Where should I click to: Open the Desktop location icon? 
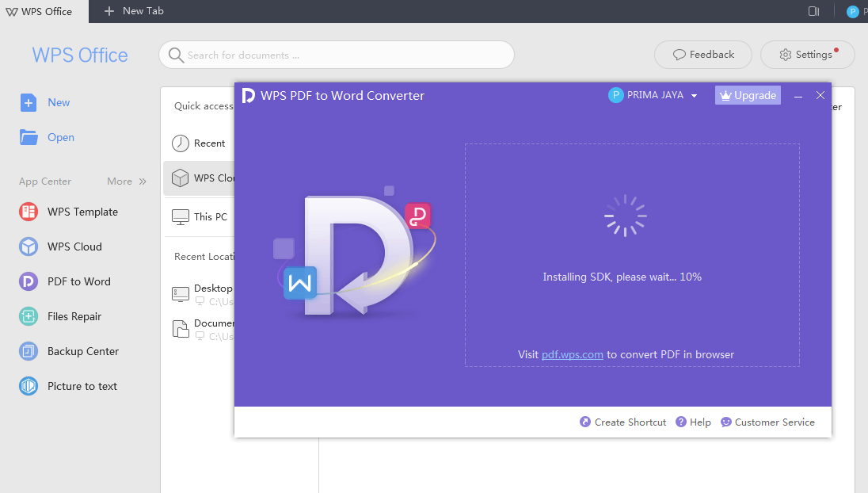[x=181, y=293]
